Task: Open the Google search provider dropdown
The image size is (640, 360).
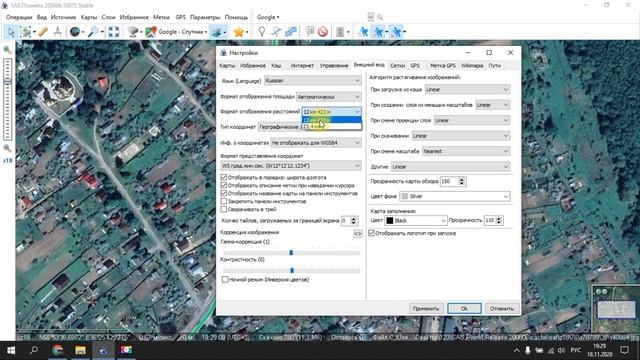Action: pos(268,17)
